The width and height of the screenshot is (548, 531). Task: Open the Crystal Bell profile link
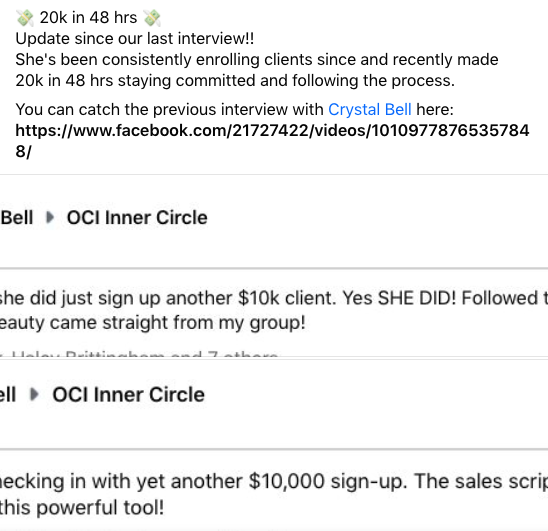tap(370, 109)
